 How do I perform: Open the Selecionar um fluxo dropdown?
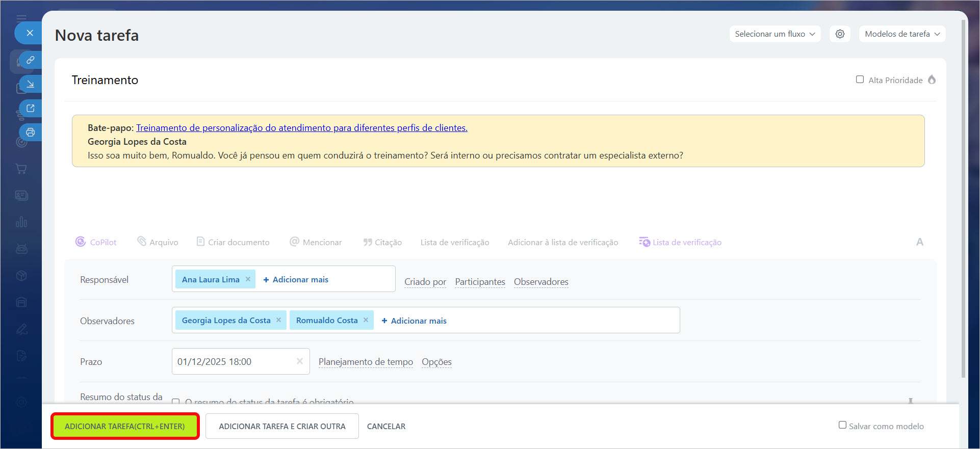tap(775, 34)
